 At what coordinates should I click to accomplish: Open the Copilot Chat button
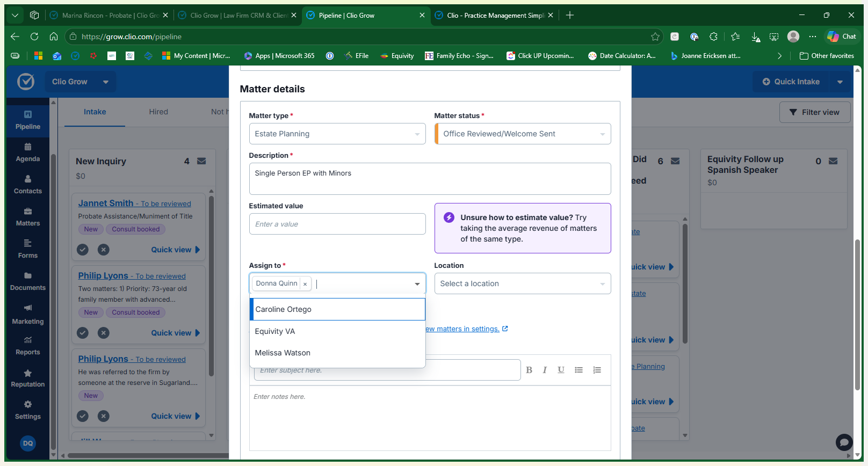coord(842,37)
